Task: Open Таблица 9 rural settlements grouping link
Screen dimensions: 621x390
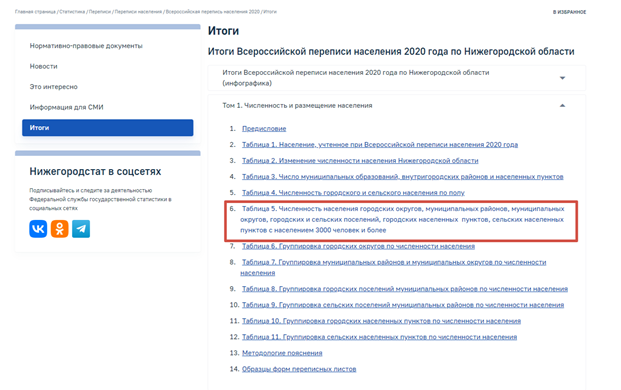Action: click(x=403, y=305)
